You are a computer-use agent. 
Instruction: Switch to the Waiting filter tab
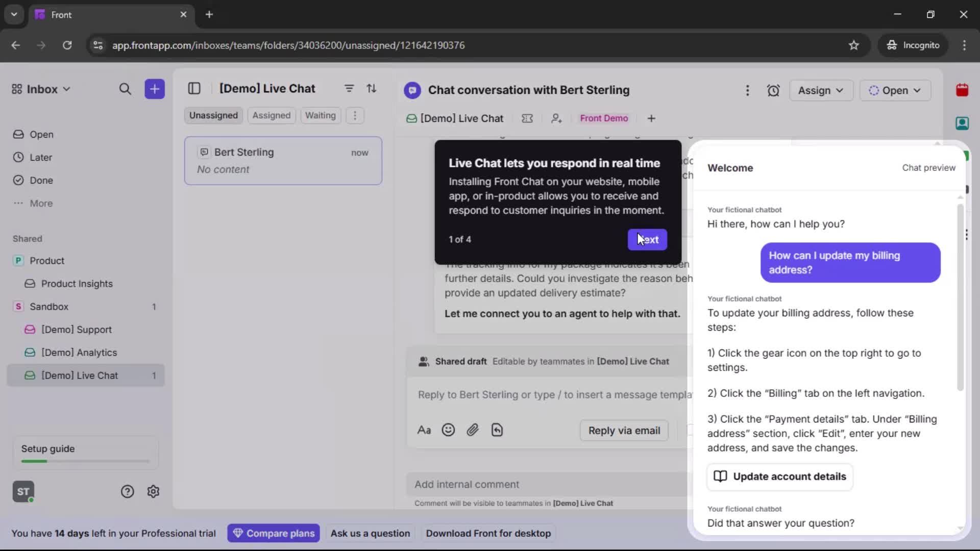[x=320, y=115]
